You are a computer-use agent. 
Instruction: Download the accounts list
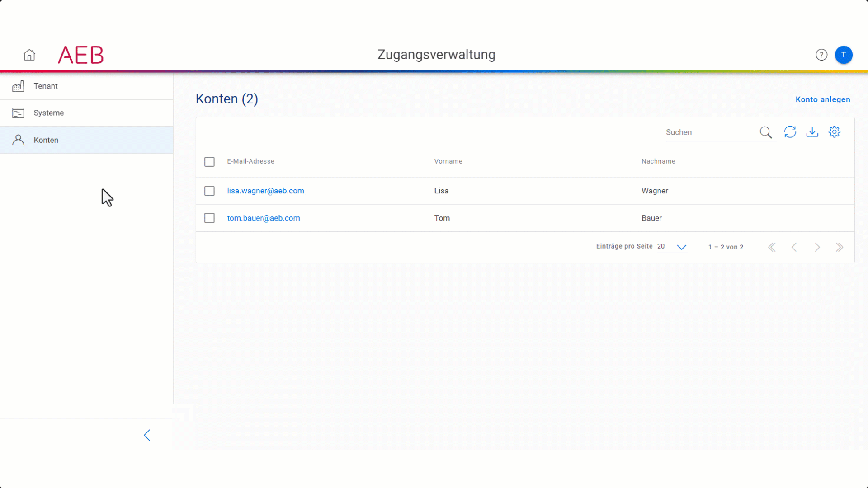tap(812, 132)
